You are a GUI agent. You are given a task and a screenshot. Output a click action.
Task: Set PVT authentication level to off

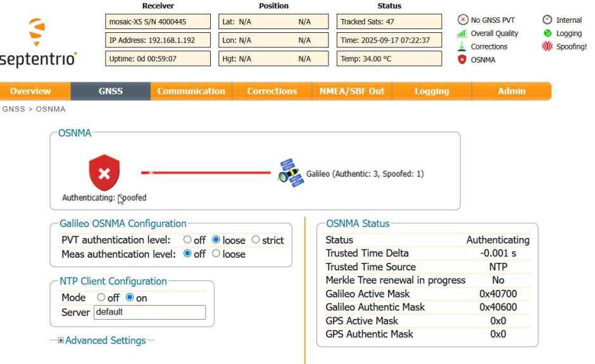[x=187, y=239]
